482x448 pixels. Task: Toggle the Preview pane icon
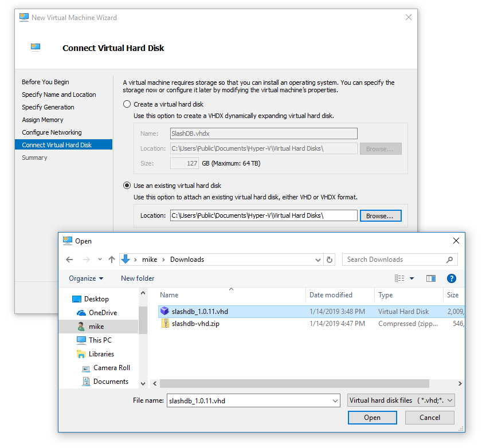pyautogui.click(x=431, y=278)
